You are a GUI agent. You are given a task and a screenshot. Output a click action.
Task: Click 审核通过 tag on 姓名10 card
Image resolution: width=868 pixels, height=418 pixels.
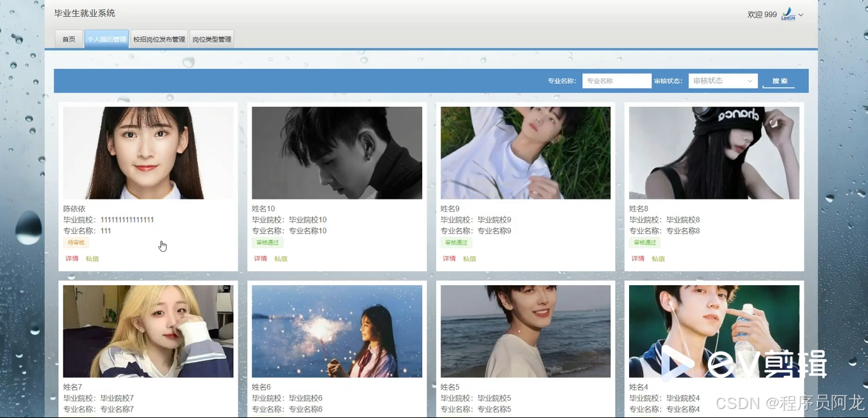click(268, 243)
